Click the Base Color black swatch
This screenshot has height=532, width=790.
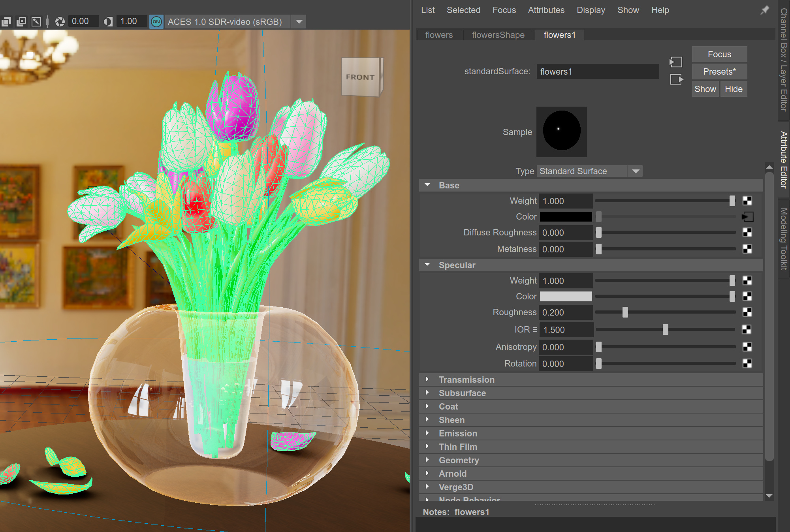566,217
